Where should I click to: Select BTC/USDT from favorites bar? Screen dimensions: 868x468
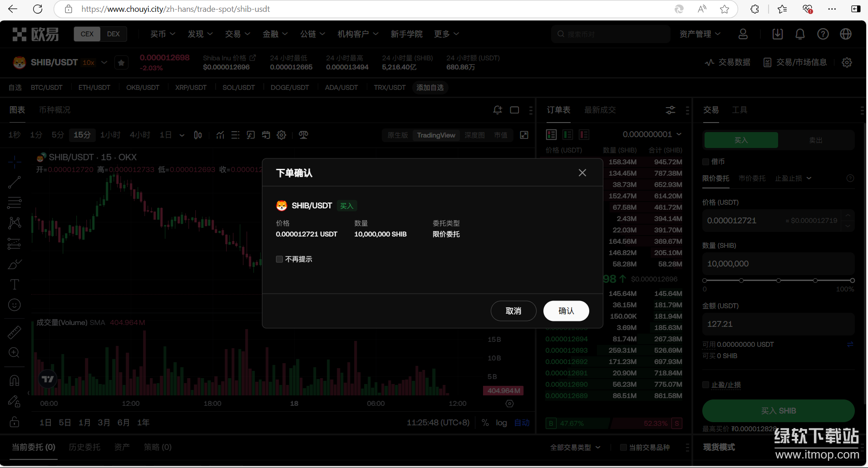click(47, 88)
